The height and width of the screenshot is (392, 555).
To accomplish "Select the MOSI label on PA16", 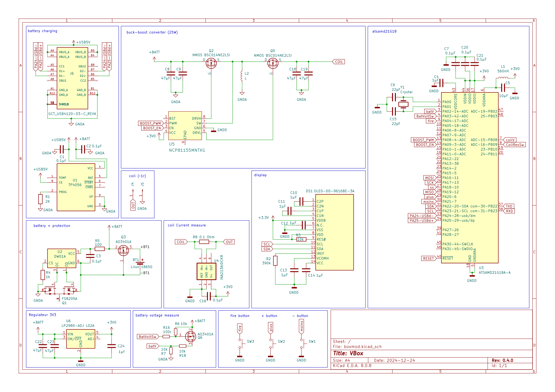I will point(430,178).
